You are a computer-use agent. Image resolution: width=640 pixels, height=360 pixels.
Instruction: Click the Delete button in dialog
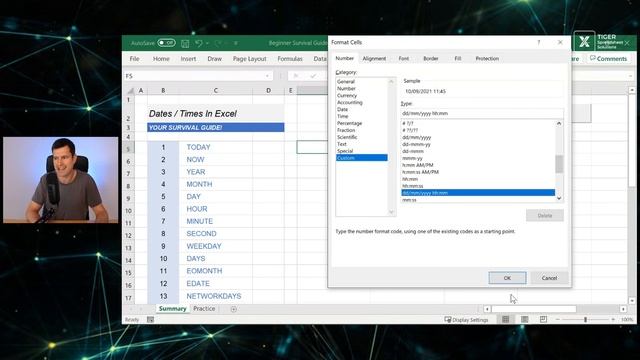(544, 216)
